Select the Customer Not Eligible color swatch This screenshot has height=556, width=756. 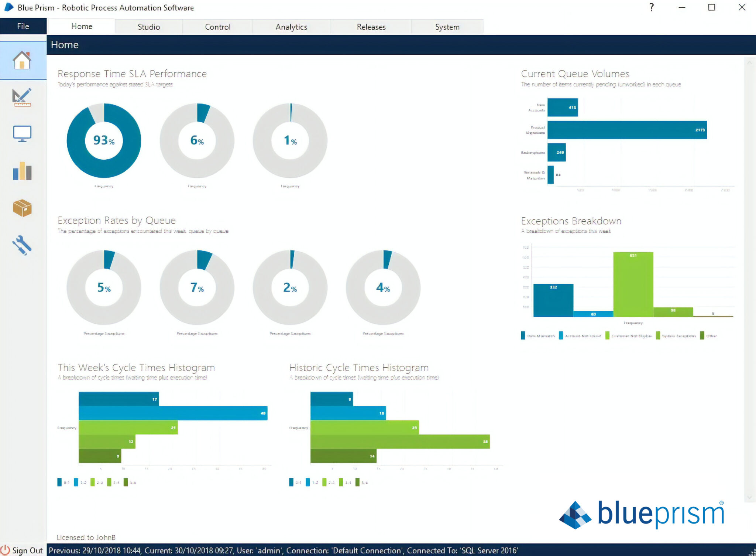607,336
